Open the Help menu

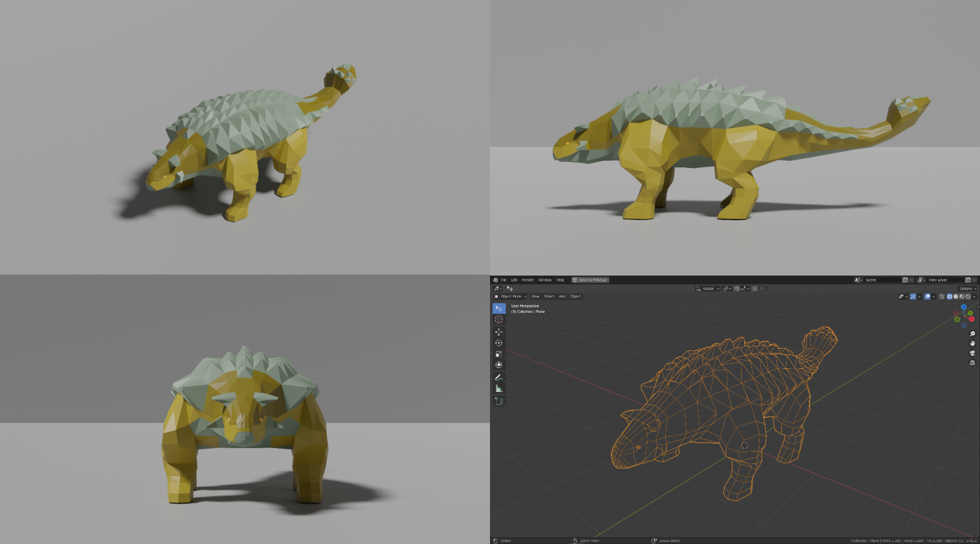[560, 280]
